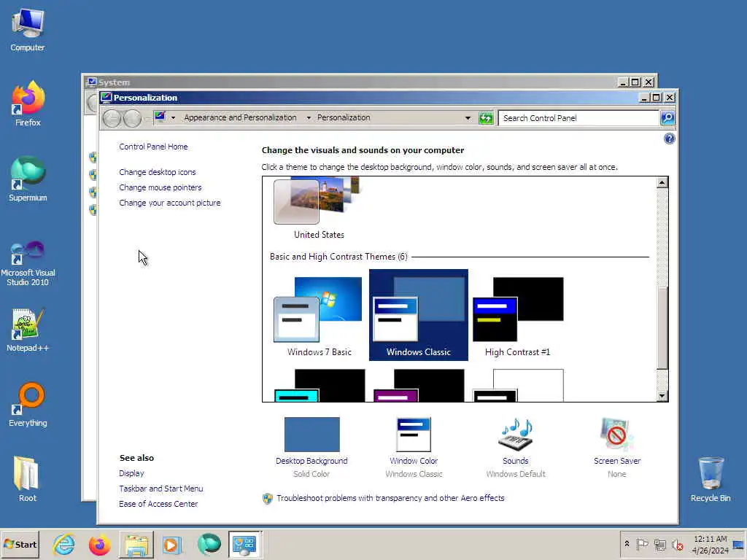
Task: Show hidden tray icons arrow
Action: click(627, 544)
